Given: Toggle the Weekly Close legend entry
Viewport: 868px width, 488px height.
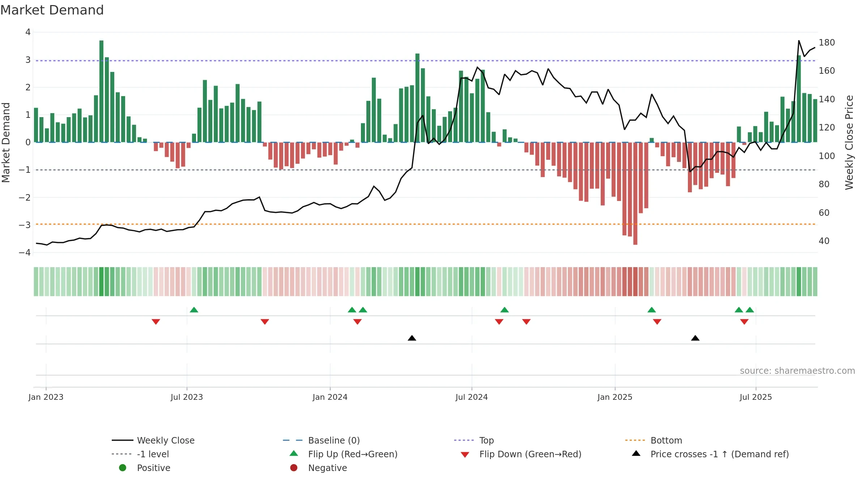Looking at the screenshot, I should [x=153, y=440].
